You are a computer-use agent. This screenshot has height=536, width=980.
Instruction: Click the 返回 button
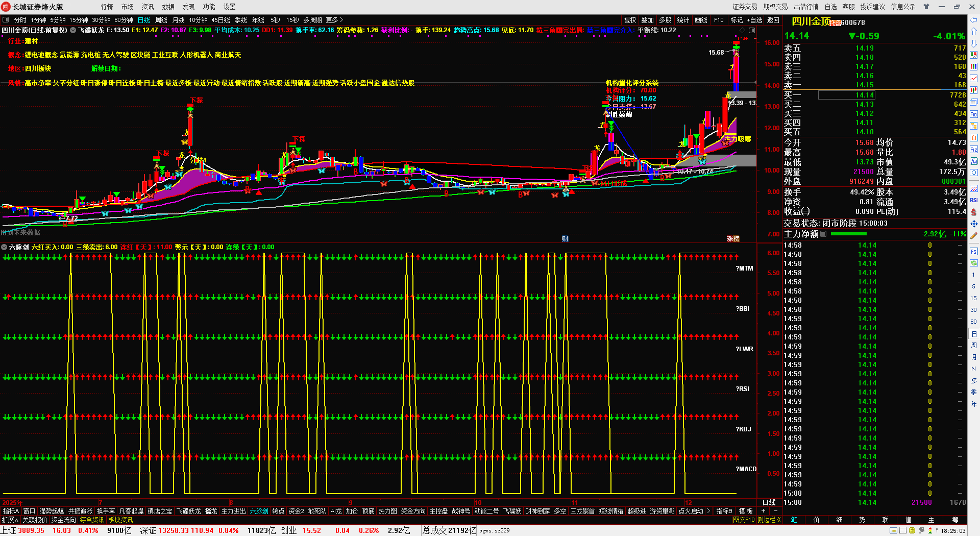click(773, 20)
